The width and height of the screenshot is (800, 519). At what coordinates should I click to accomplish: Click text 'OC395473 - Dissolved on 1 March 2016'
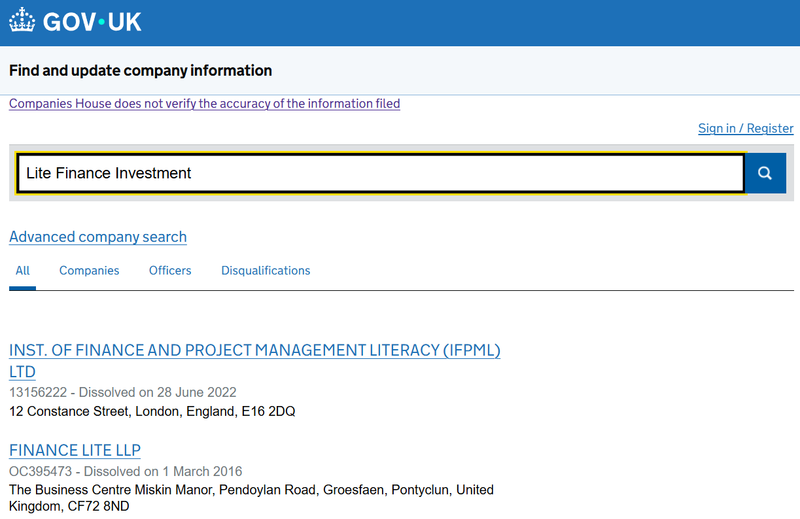coord(126,471)
